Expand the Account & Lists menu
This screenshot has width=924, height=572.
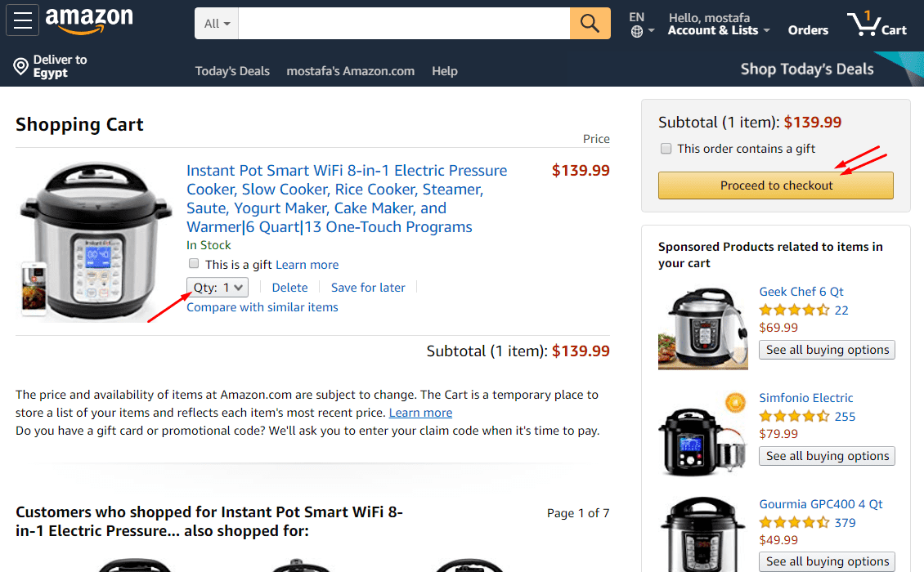point(719,30)
